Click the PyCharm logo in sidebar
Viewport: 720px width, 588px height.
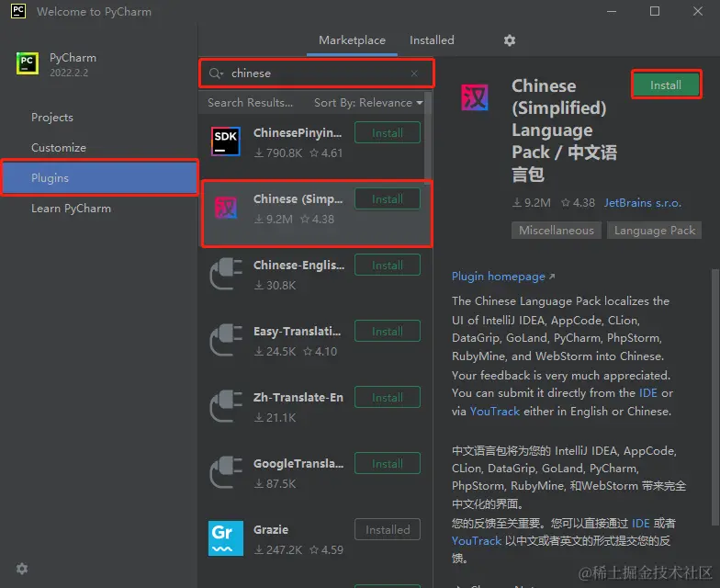click(28, 62)
